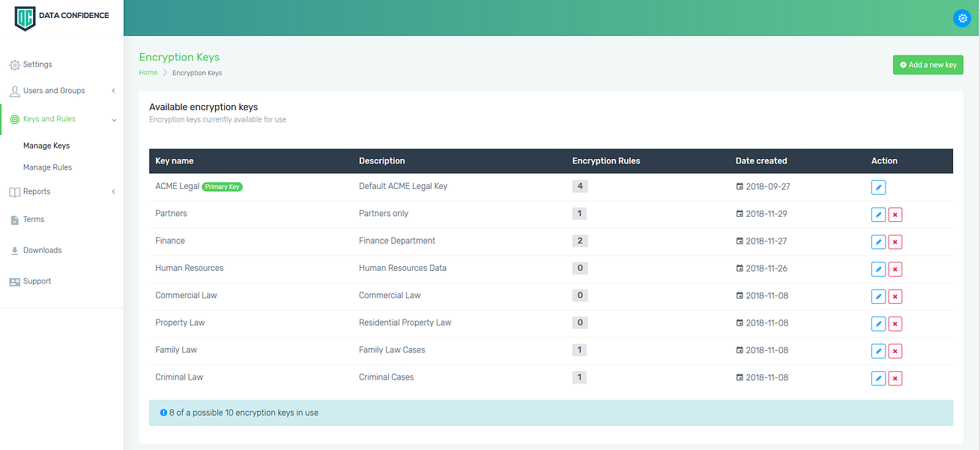Edit the Family Law key
The height and width of the screenshot is (450, 980).
tap(878, 351)
